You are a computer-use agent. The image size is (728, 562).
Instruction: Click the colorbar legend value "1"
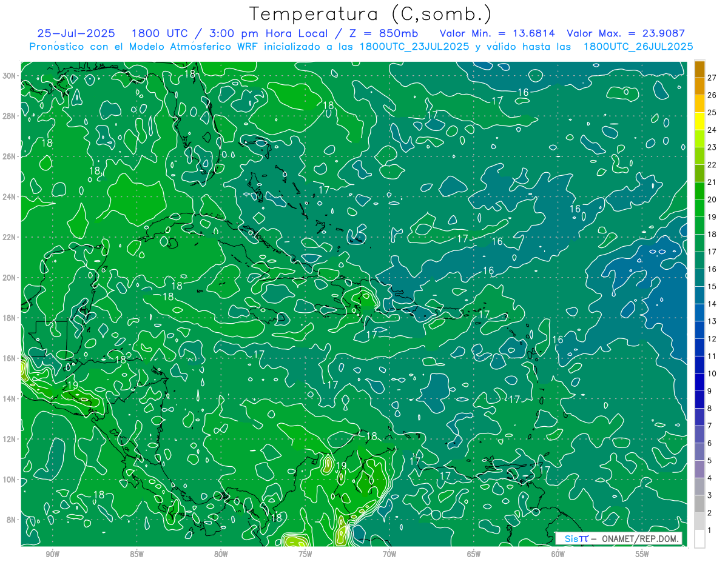click(709, 530)
